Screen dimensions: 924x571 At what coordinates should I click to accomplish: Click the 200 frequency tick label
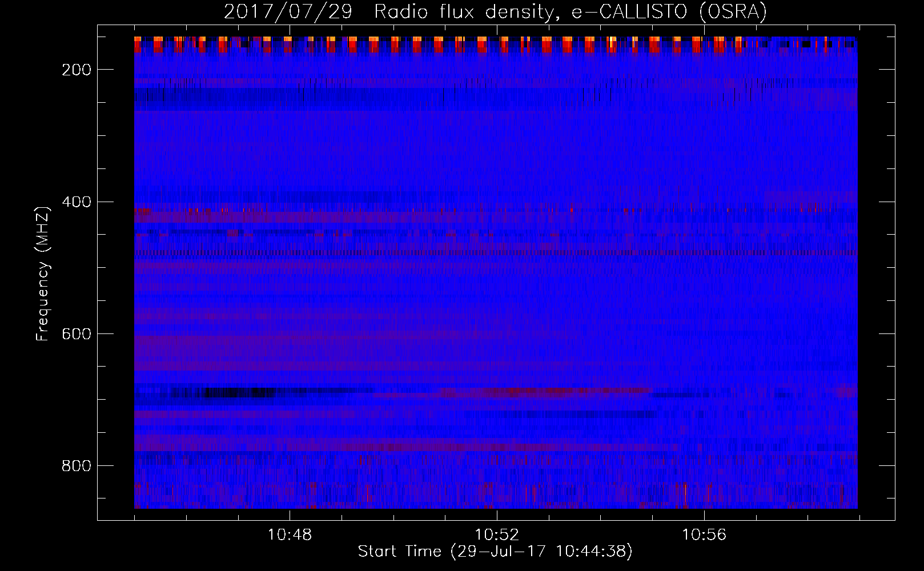point(77,70)
